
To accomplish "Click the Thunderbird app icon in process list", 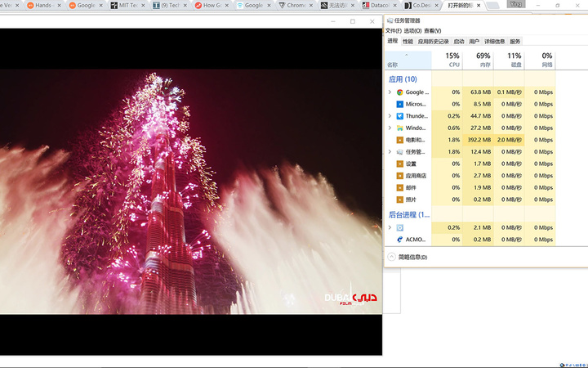I will 400,116.
